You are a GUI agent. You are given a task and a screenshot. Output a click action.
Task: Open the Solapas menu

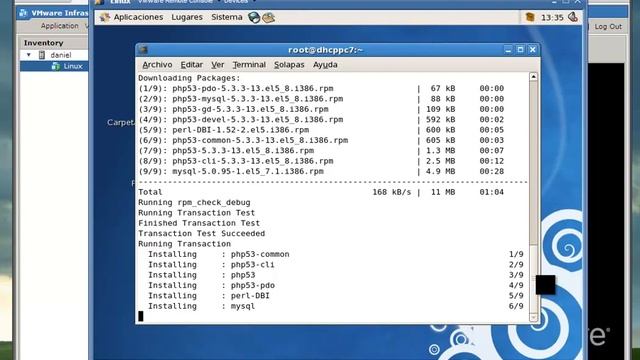[289, 64]
